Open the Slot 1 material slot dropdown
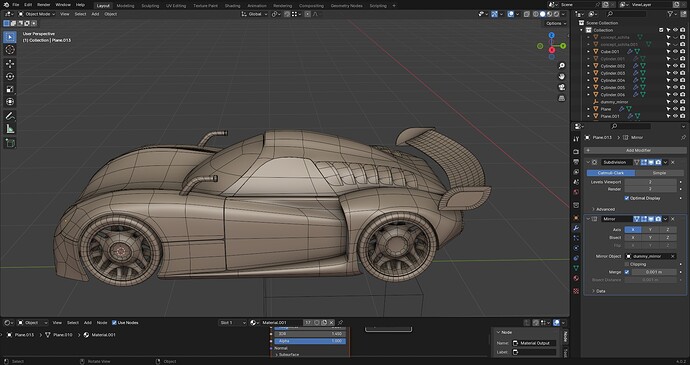The width and height of the screenshot is (690, 365). (232, 323)
